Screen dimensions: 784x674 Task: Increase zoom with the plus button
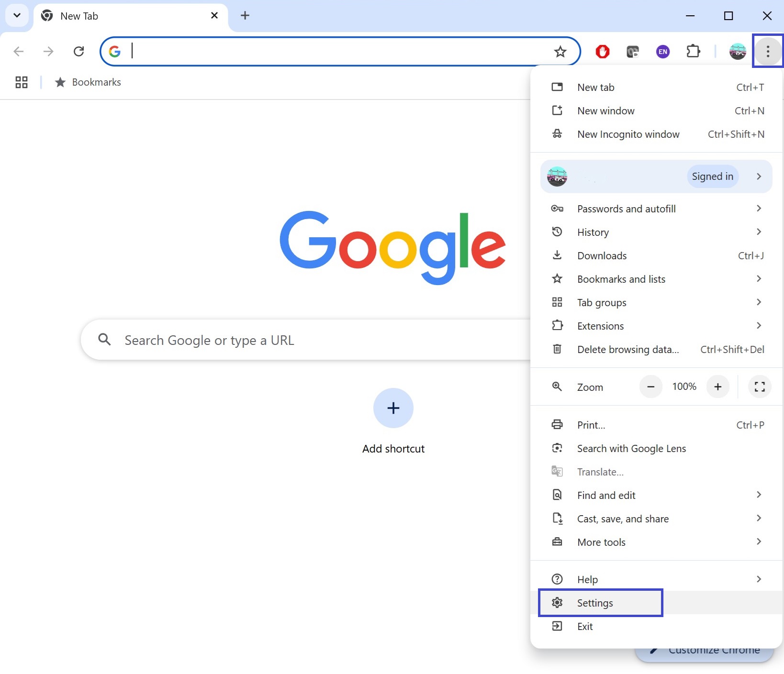click(717, 387)
